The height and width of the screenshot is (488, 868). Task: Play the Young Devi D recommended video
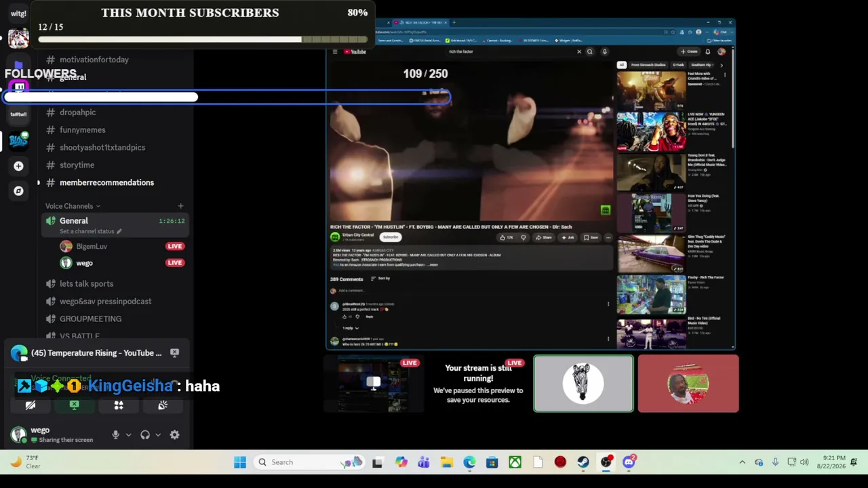coord(651,172)
